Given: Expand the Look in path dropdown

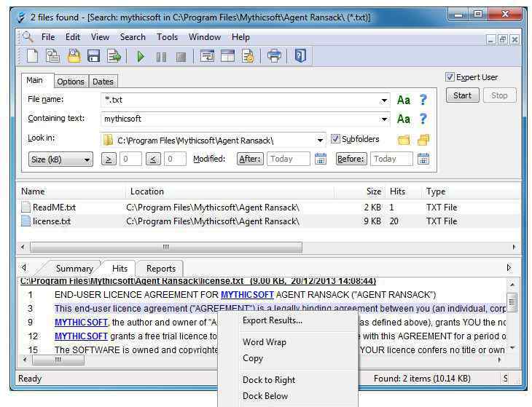Looking at the screenshot, I should point(320,141).
